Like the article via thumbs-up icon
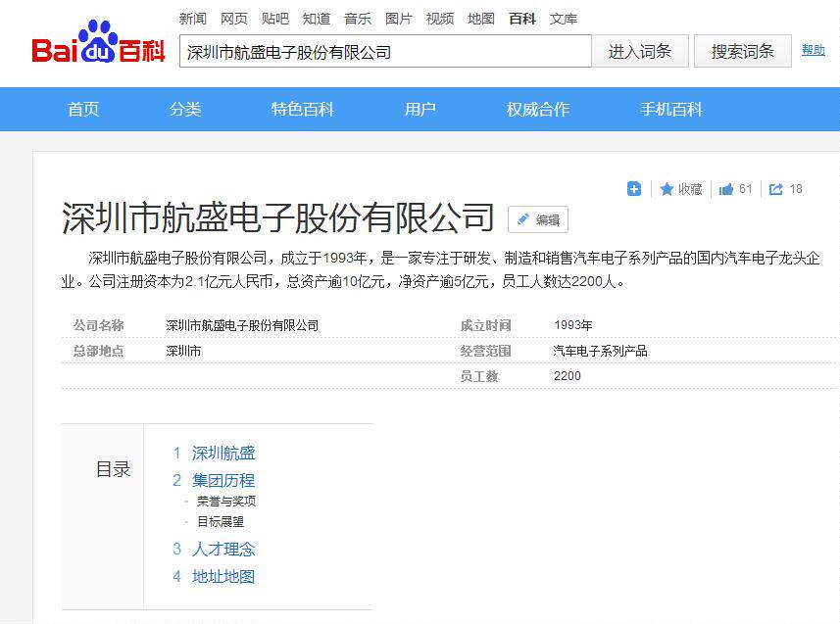 [x=726, y=189]
